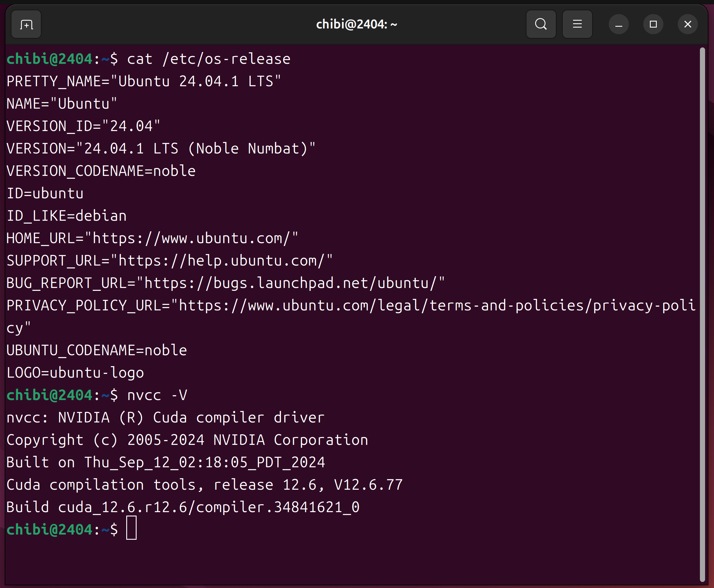Click the Build cuda_12.6 compiler line
Viewport: 714px width, 588px height.
coord(183,507)
